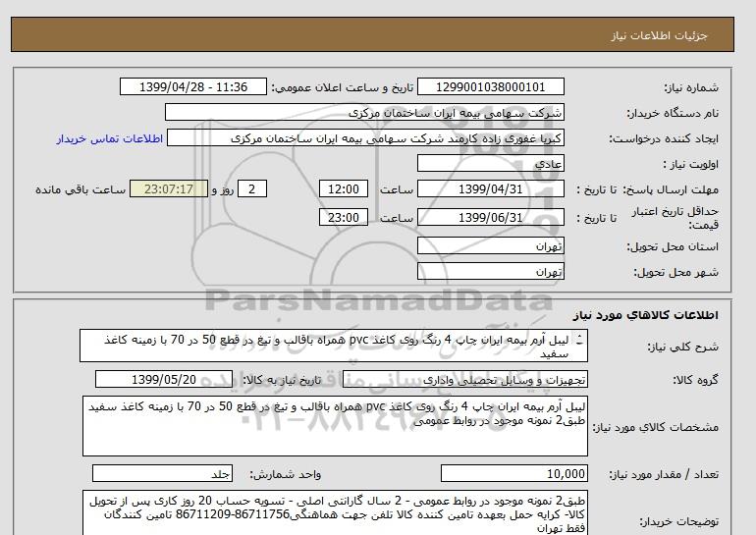Click the delivery city field تهران

coord(490,271)
